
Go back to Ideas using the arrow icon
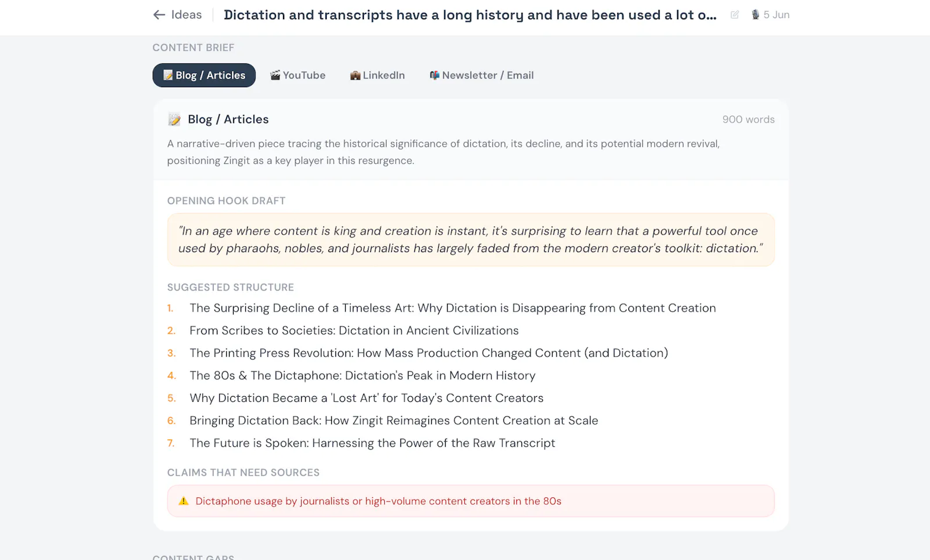[159, 15]
